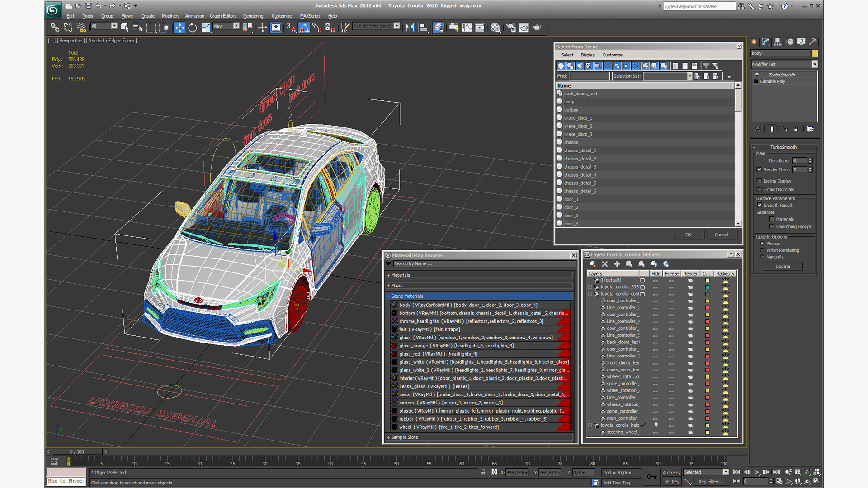Screen dimensions: 868x488
Task: Select the Select and Link tool
Action: pos(55,28)
